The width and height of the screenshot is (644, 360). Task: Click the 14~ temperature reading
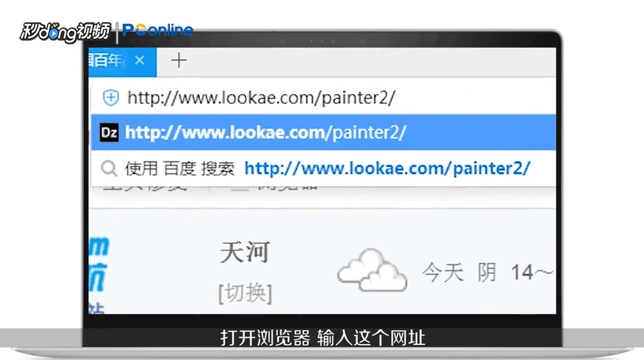click(533, 272)
